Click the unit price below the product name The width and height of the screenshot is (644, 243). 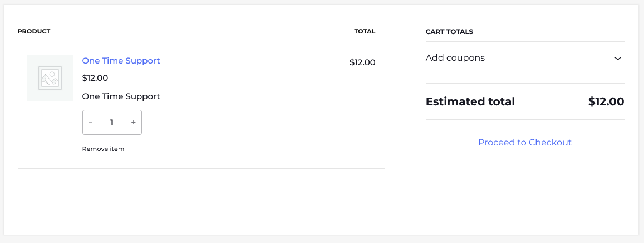pyautogui.click(x=95, y=78)
